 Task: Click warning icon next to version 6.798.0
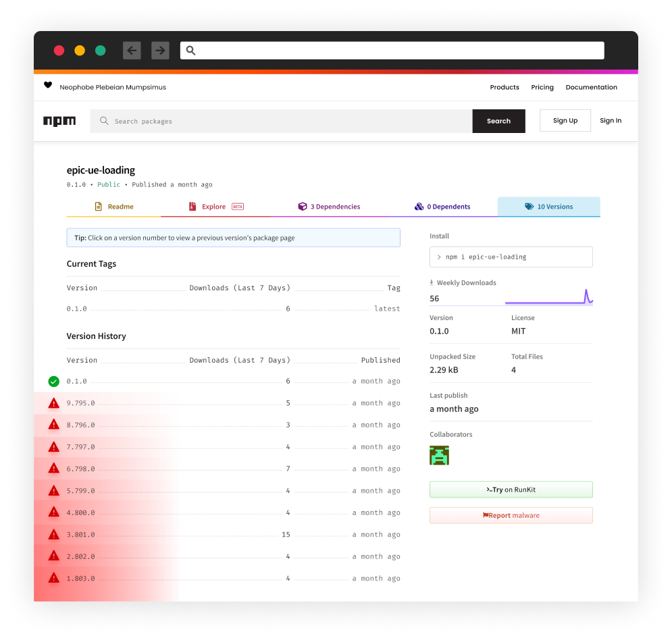pyautogui.click(x=53, y=469)
